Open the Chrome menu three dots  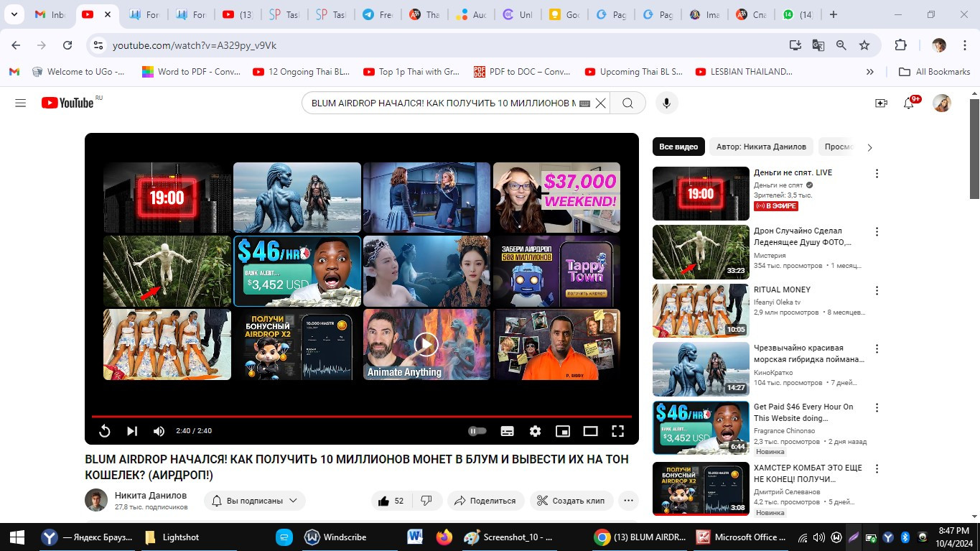963,45
